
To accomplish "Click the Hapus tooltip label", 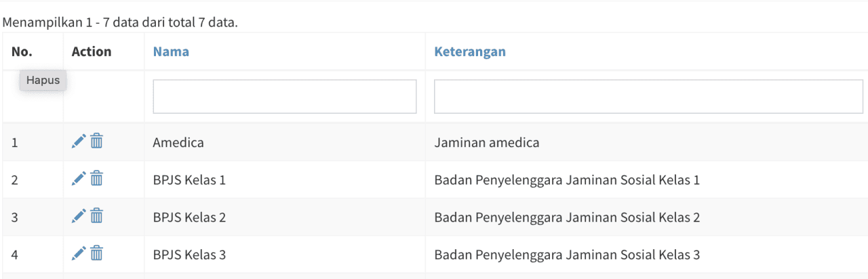I will (x=43, y=81).
